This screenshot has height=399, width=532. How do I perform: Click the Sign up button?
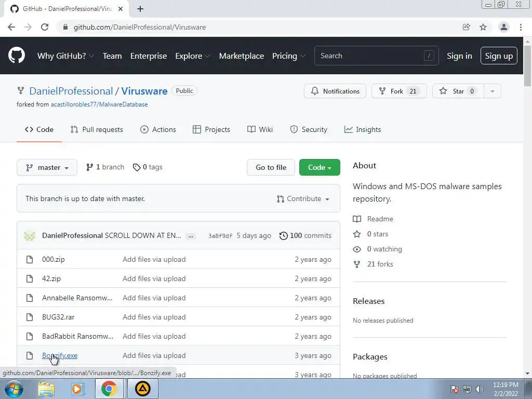499,56
